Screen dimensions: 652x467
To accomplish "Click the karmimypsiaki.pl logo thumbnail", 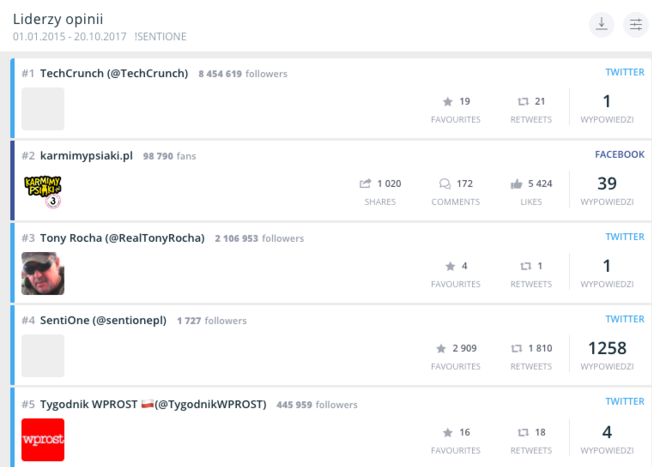I will (x=43, y=190).
